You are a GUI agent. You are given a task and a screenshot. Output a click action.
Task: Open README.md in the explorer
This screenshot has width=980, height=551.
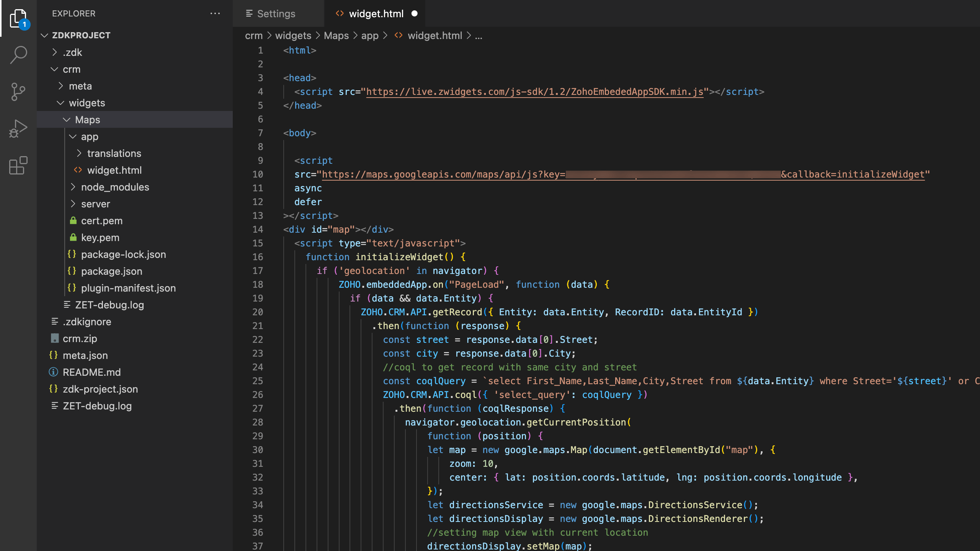(x=91, y=372)
